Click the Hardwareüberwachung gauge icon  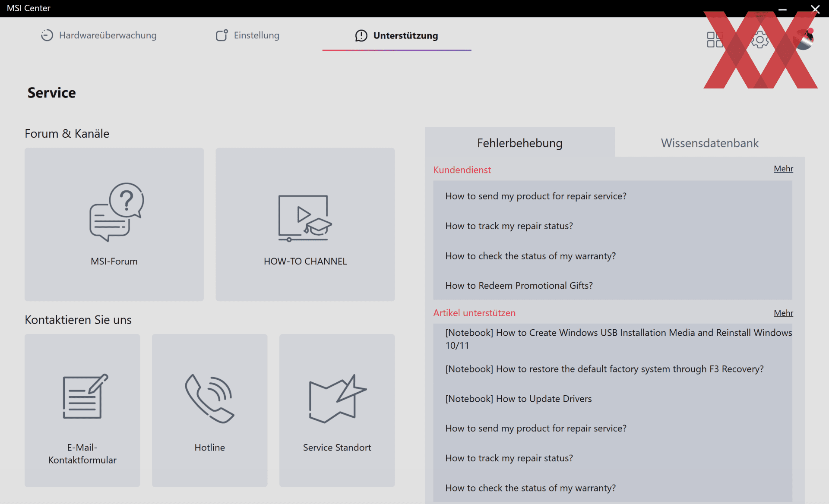[x=47, y=35]
